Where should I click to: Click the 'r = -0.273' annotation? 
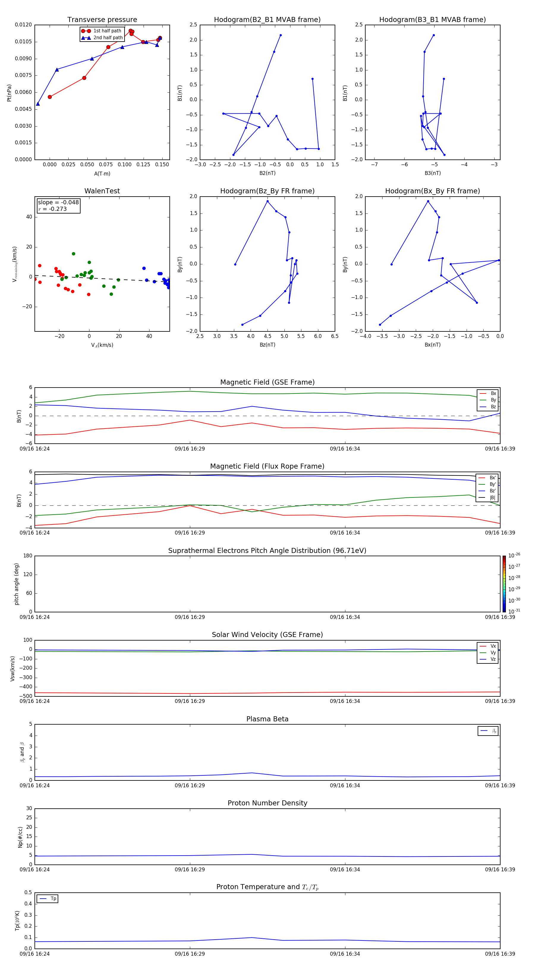[x=53, y=209]
